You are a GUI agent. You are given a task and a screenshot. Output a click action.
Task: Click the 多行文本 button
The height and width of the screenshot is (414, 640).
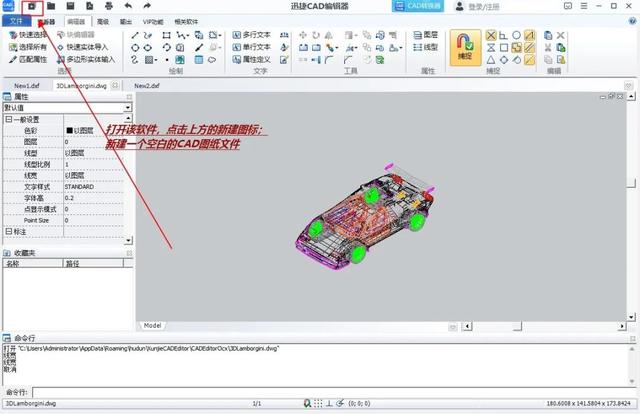point(252,36)
